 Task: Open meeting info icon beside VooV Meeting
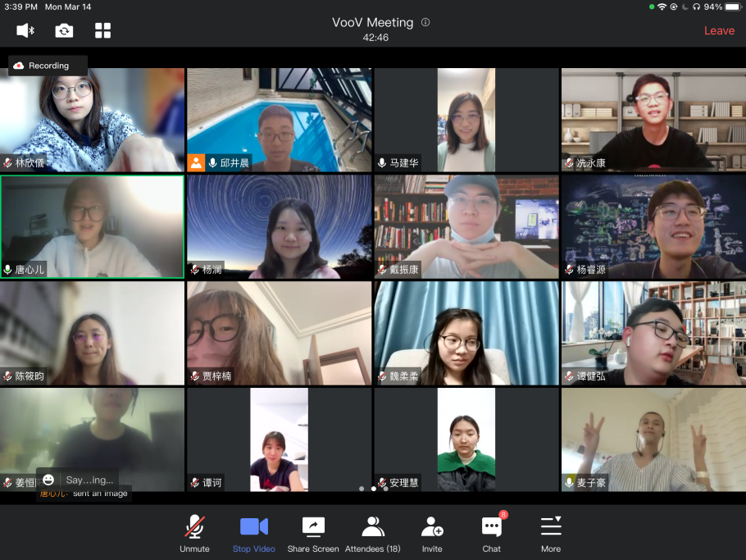425,23
